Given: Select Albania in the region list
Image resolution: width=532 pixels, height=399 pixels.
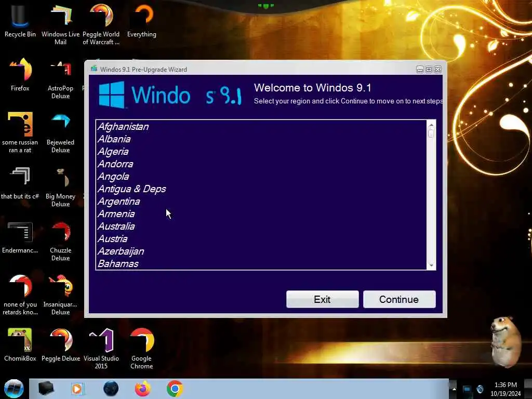Looking at the screenshot, I should click(x=261, y=139).
